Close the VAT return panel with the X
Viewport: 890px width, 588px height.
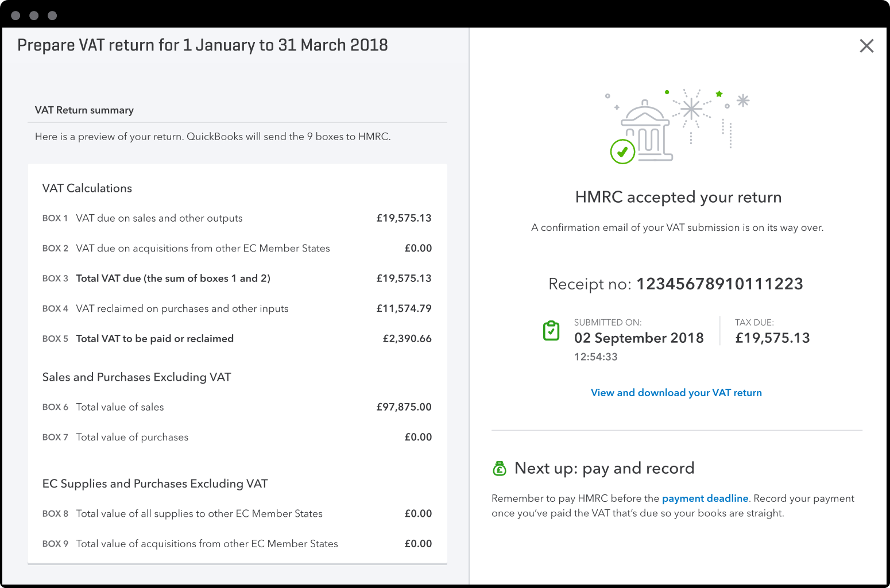866,45
